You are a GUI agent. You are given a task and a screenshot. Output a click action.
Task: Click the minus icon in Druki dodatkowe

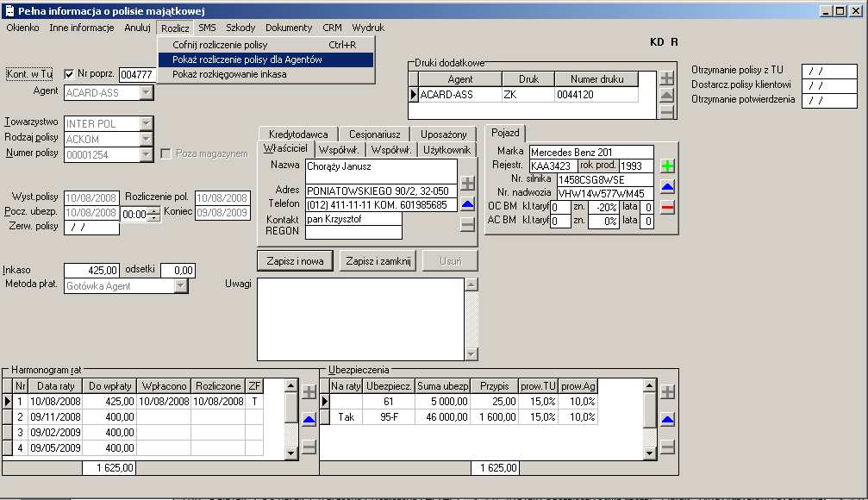pos(667,112)
